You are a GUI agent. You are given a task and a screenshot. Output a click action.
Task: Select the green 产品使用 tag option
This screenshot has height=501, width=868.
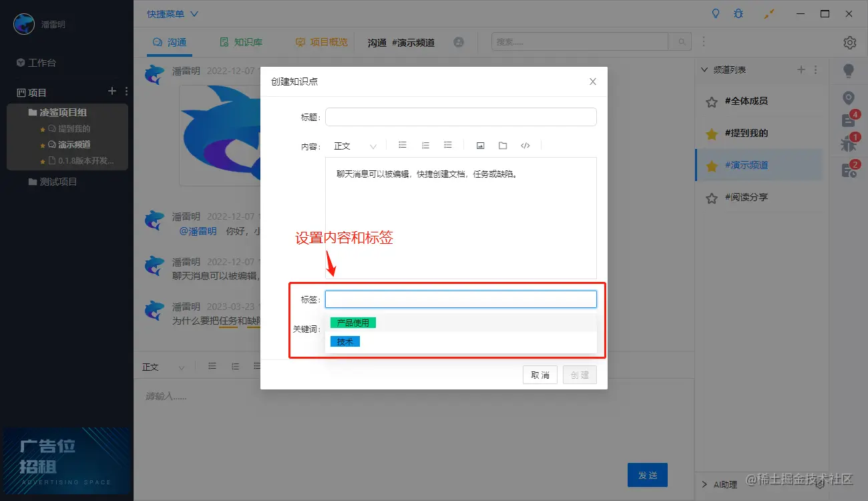tap(353, 323)
